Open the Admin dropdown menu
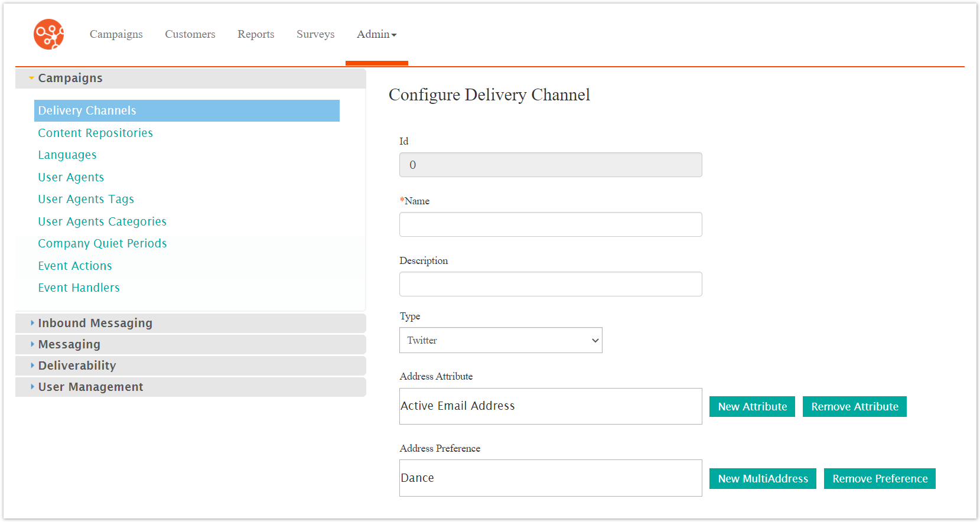This screenshot has height=522, width=980. [x=376, y=34]
